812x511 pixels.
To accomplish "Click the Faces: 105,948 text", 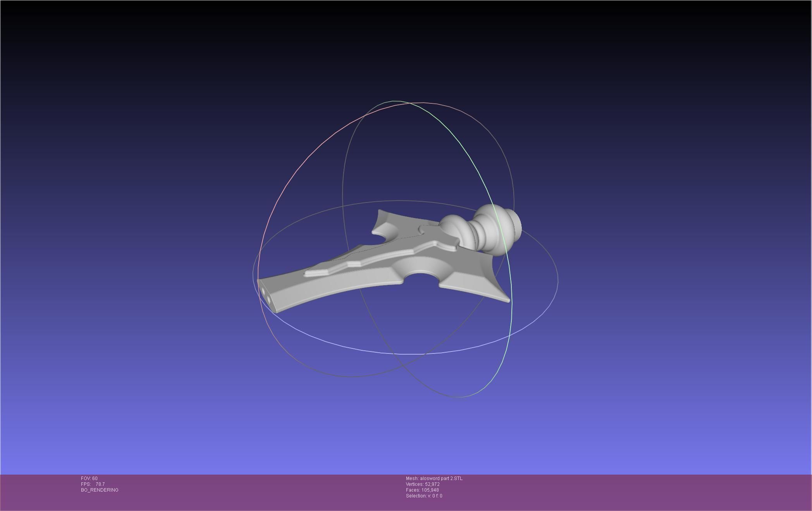I will 422,490.
